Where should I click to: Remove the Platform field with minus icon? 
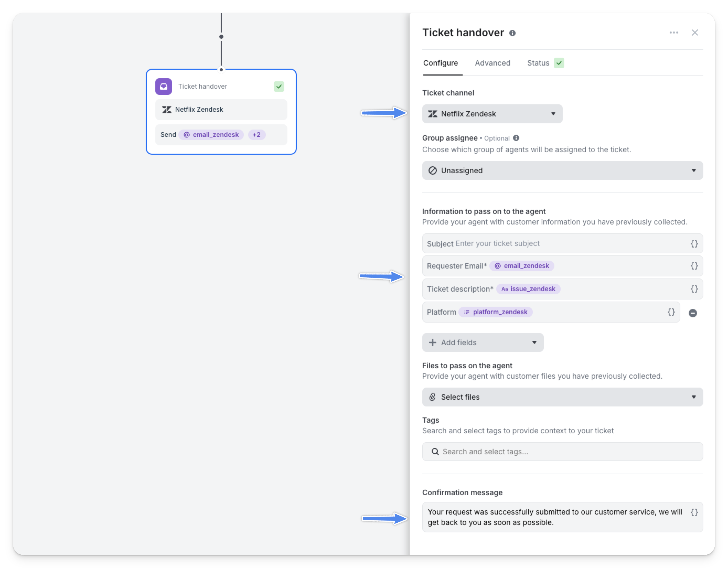(693, 313)
